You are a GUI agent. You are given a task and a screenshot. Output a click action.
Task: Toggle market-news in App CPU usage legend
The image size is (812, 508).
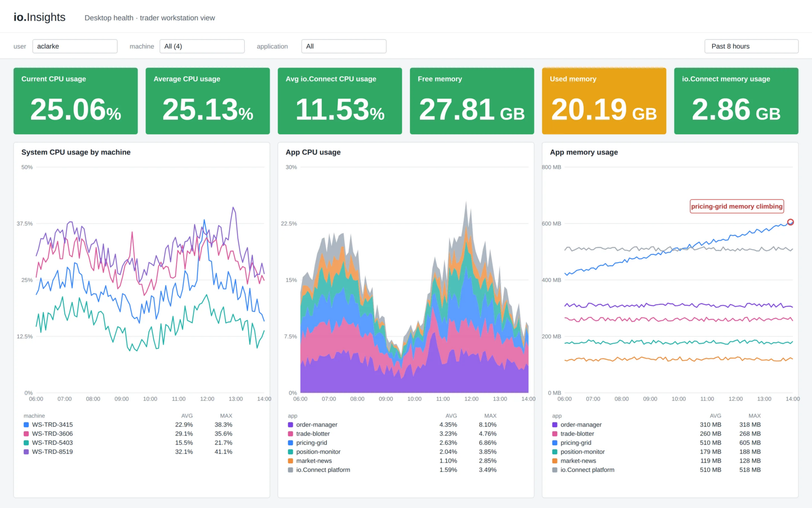(310, 461)
